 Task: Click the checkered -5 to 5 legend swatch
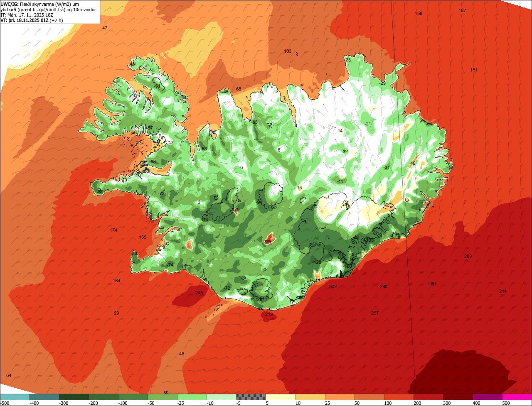[251, 397]
